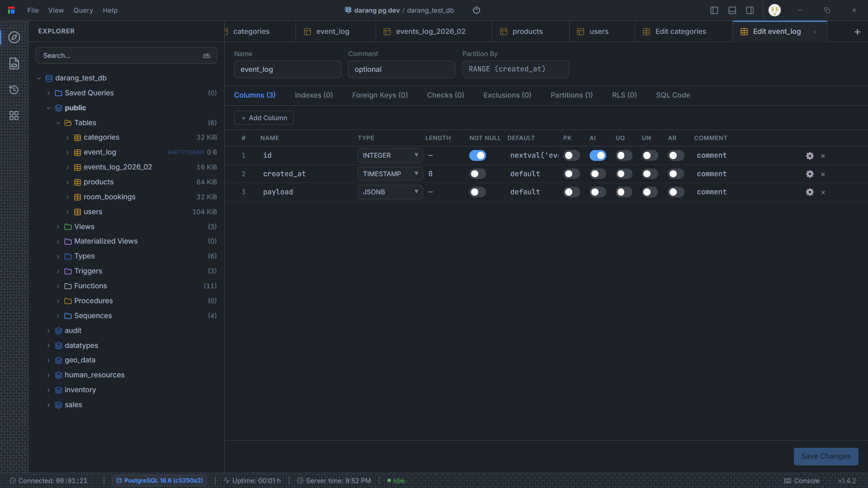Remove the id column with x icon

823,156
